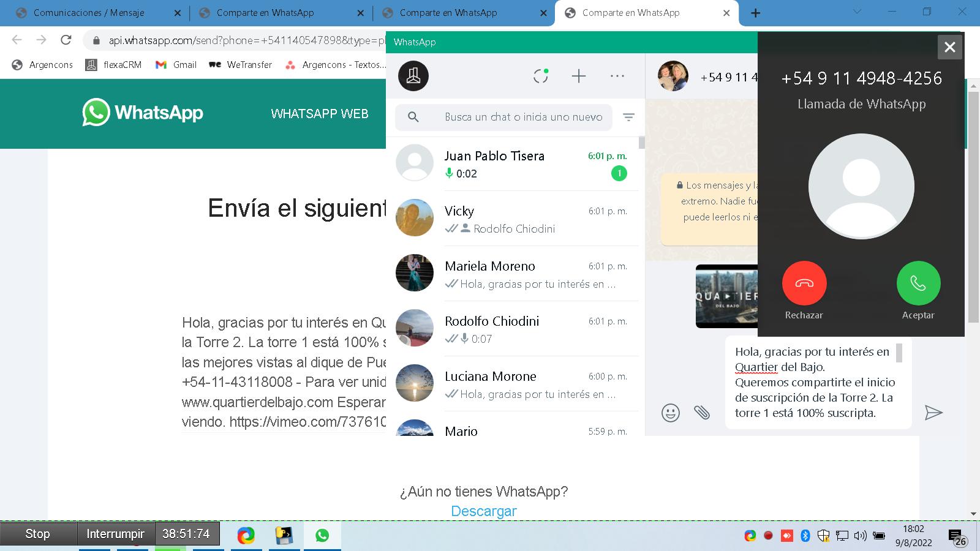
Task: Accept the incoming WhatsApp call
Action: pyautogui.click(x=918, y=283)
